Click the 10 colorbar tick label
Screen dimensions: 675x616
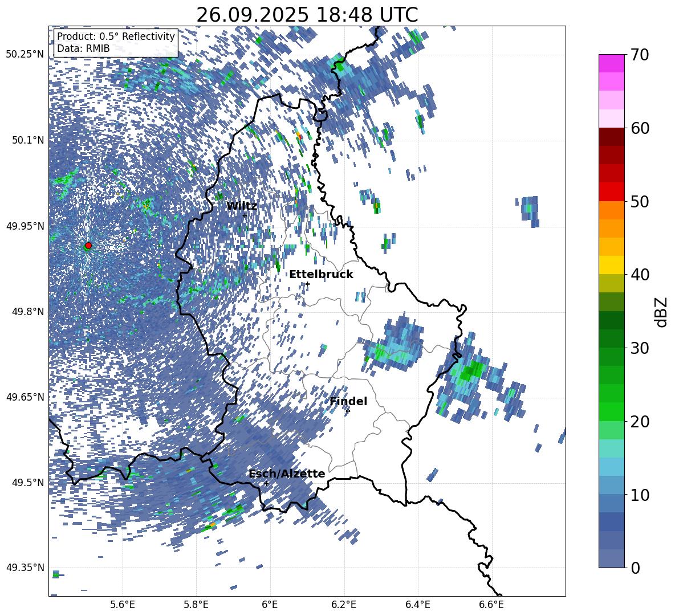640,495
